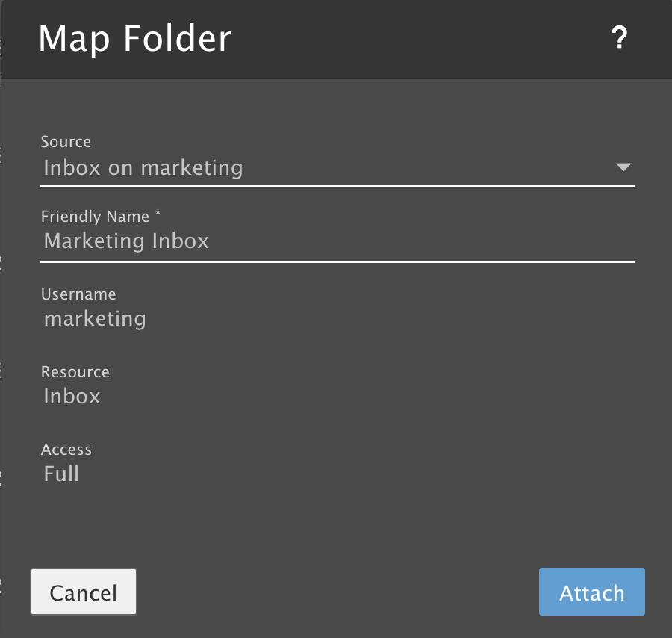672x638 pixels.
Task: Click the empty space in the Source dropdown
Action: pos(433,167)
